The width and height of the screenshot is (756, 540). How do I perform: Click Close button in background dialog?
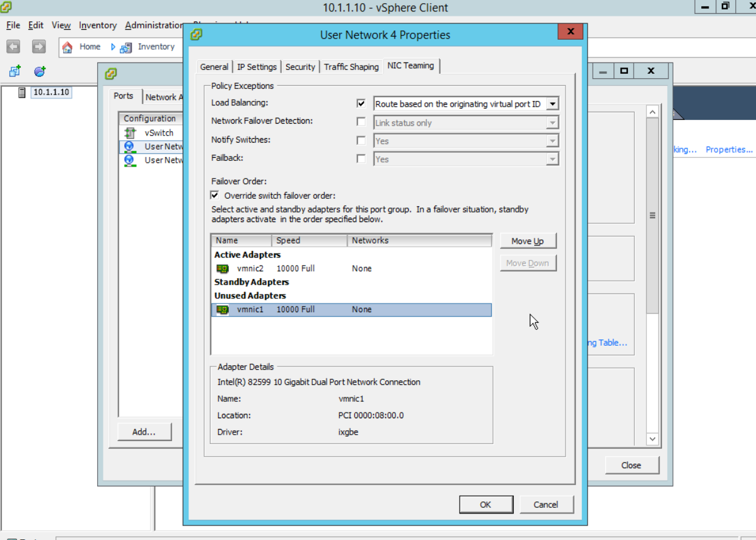coord(632,465)
